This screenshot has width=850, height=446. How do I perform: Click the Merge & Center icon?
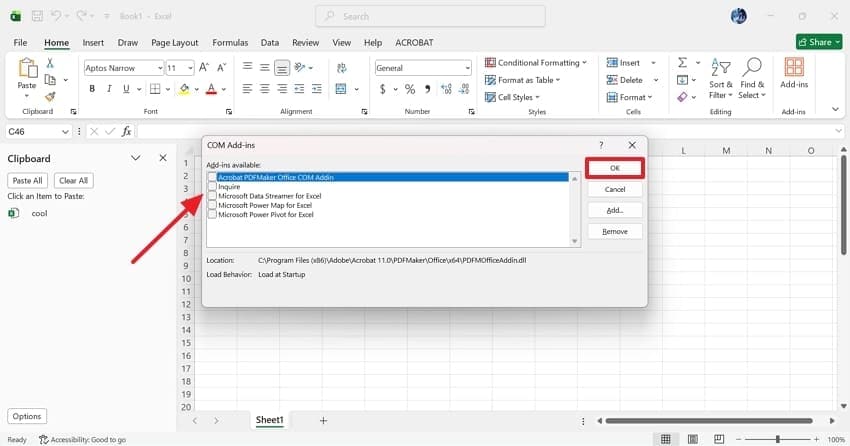point(341,89)
